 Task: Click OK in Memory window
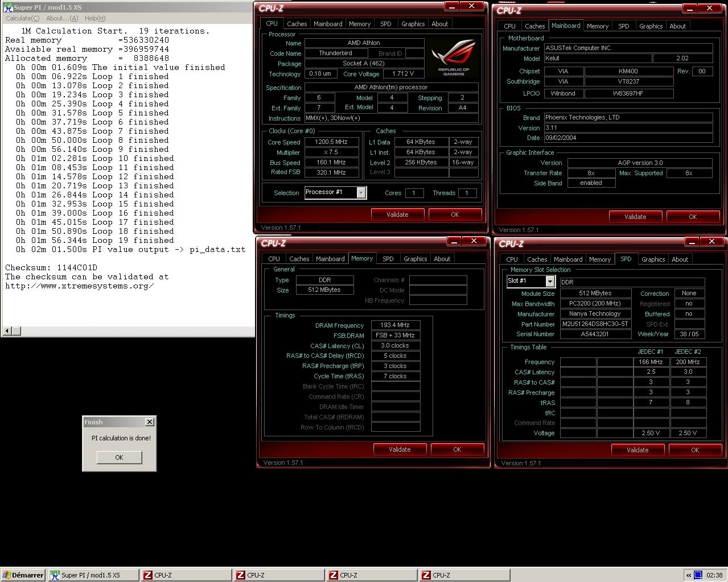point(457,449)
